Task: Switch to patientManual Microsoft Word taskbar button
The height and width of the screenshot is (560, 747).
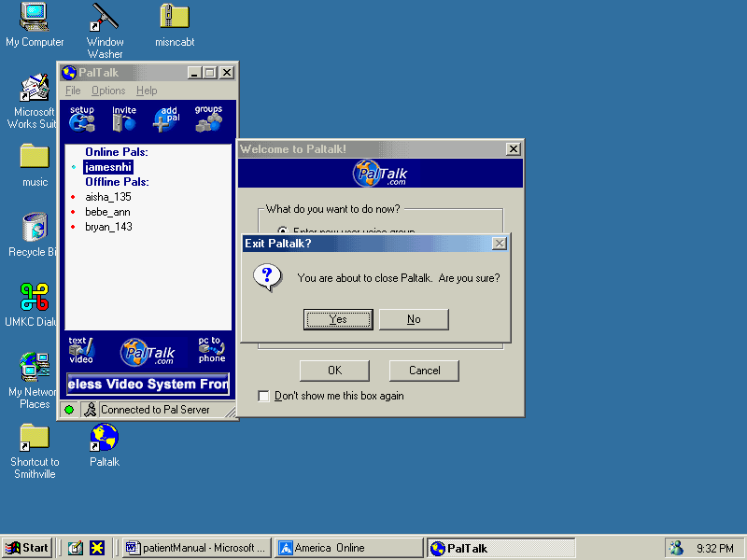Action: pyautogui.click(x=197, y=548)
